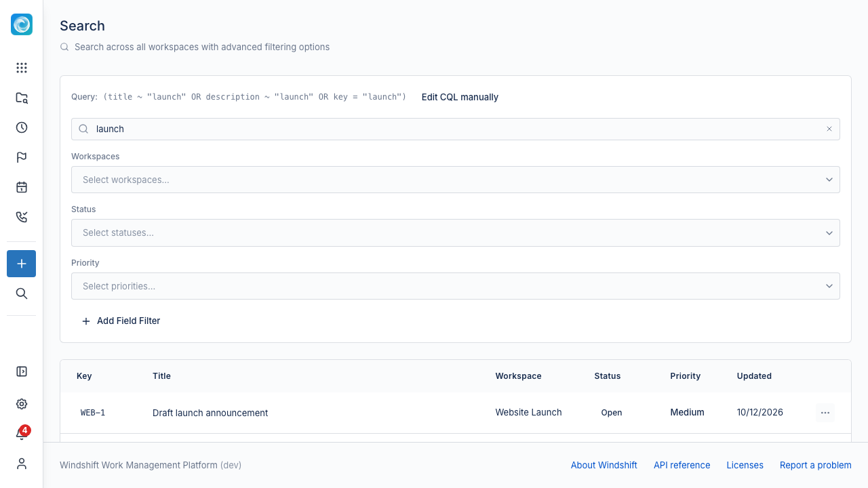Open the phone check icon in sidebar

click(22, 217)
